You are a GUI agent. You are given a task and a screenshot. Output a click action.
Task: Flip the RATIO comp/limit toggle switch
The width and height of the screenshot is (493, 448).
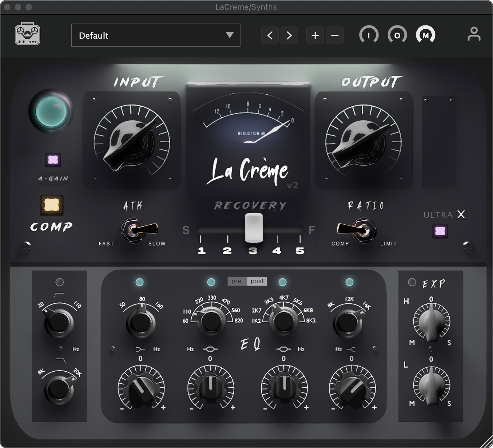pos(357,230)
